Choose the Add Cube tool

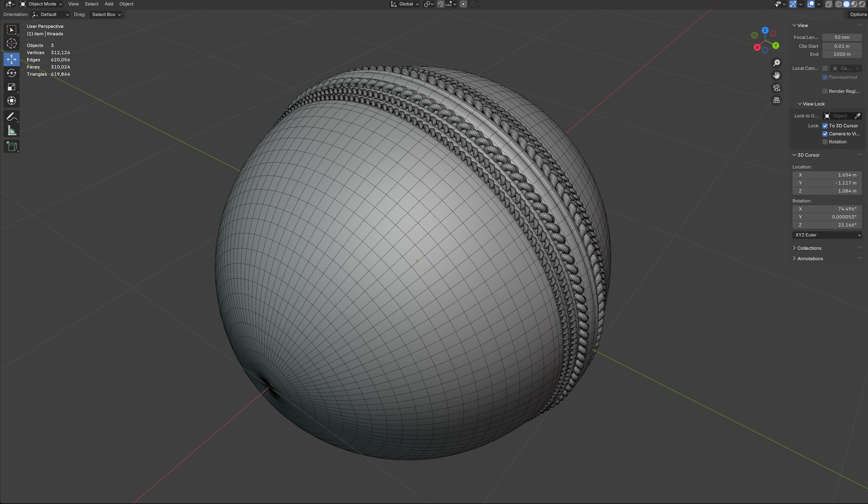[x=11, y=146]
